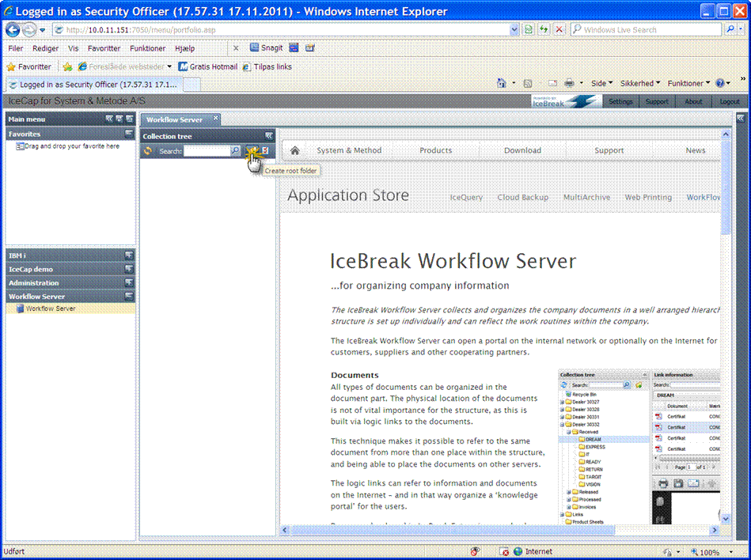Focus the Collection tree Search field
The image size is (751, 560).
pos(207,151)
